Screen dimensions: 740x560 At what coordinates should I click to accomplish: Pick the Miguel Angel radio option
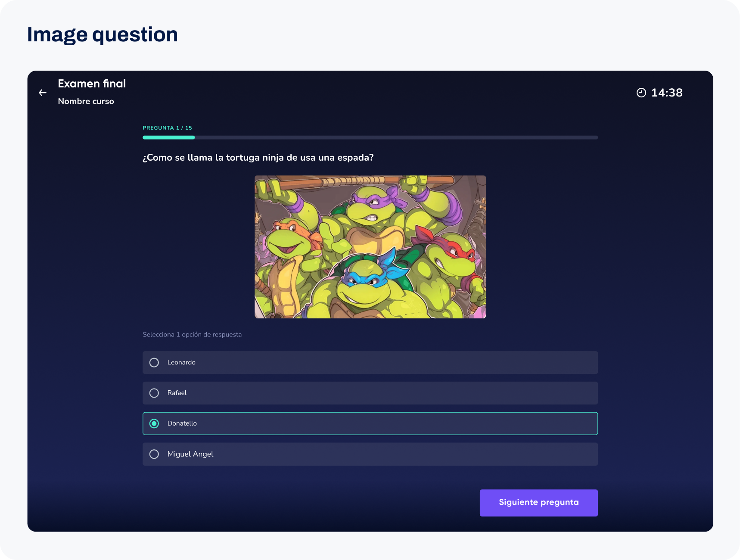click(154, 454)
